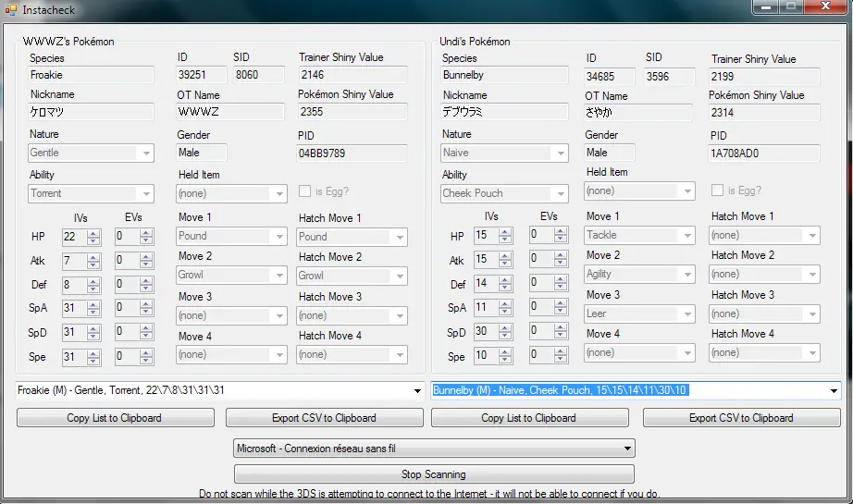The width and height of the screenshot is (853, 504).
Task: Click Undi's Def EV stepper
Action: pos(549,283)
